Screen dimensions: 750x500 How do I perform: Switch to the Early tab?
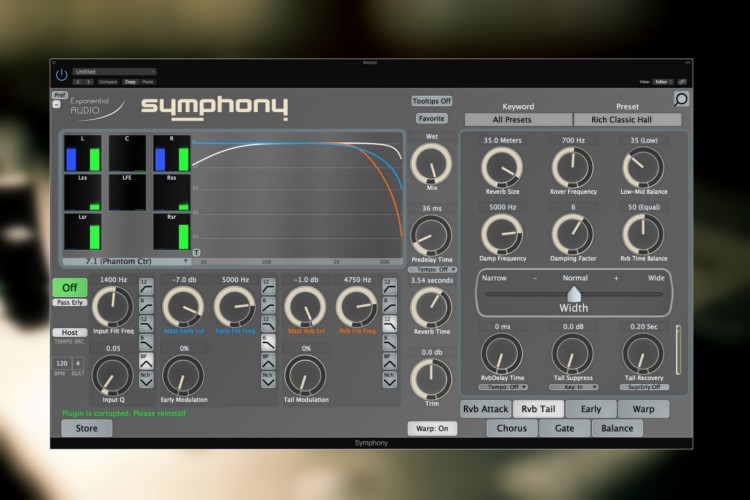point(591,409)
